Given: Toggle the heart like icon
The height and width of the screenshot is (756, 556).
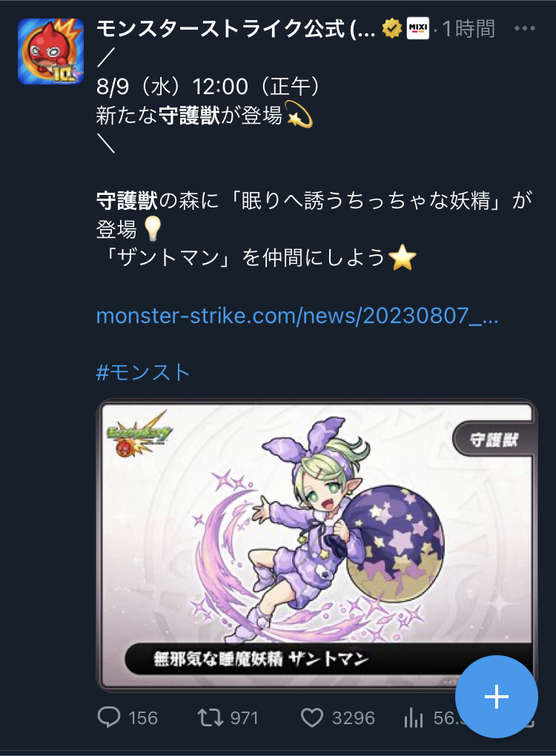Looking at the screenshot, I should 312,717.
